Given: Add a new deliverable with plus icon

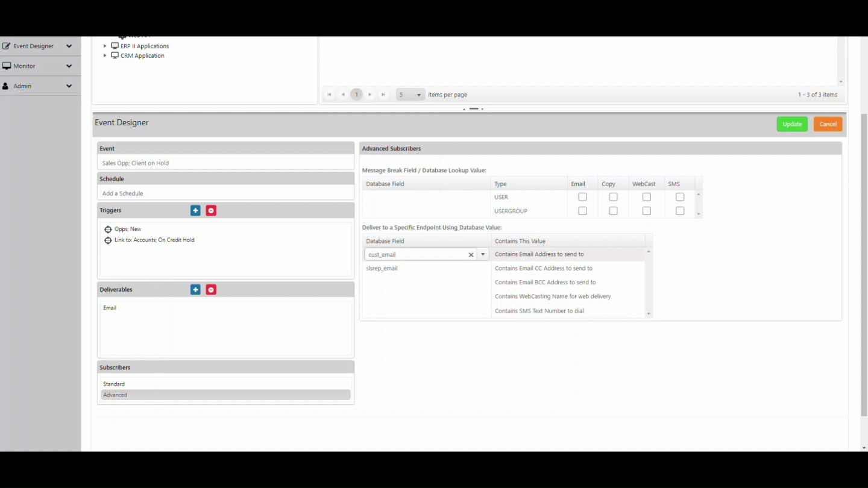Looking at the screenshot, I should pos(195,290).
